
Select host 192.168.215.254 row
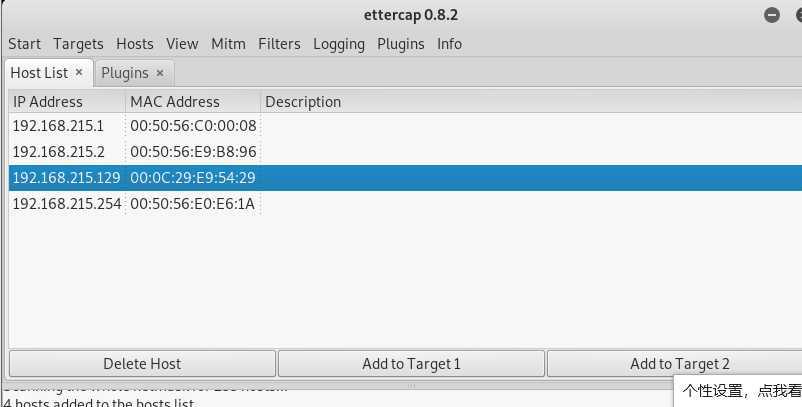click(405, 204)
